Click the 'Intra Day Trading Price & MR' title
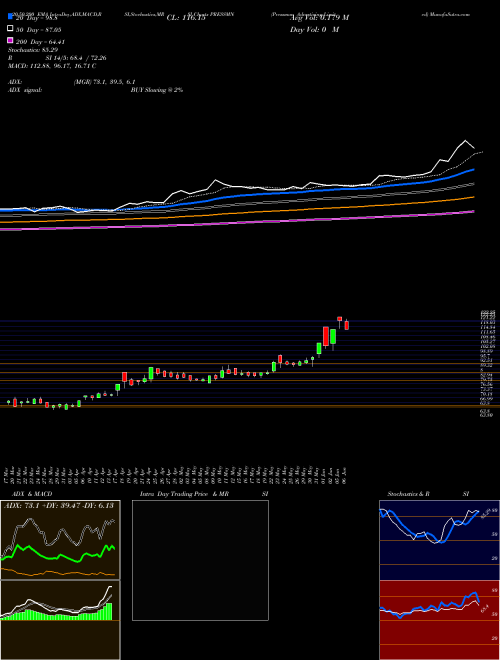Screen dimensions: 500x660 point(184,494)
